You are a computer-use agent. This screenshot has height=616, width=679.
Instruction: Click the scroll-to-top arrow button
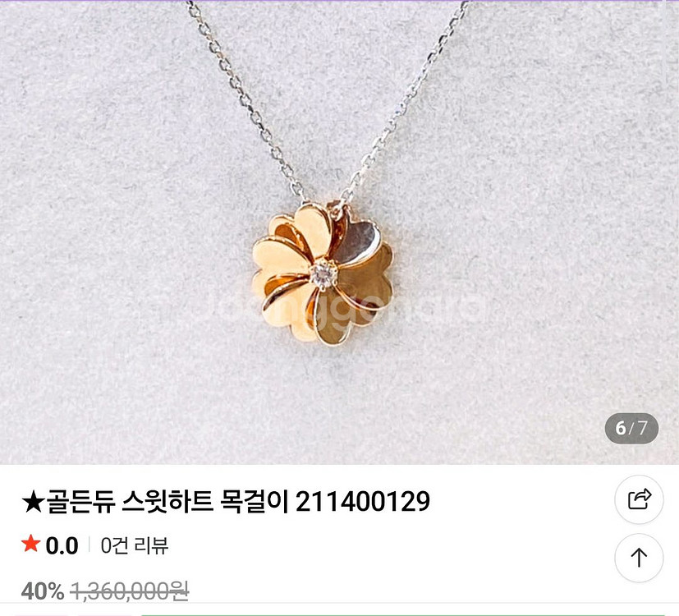pos(639,558)
